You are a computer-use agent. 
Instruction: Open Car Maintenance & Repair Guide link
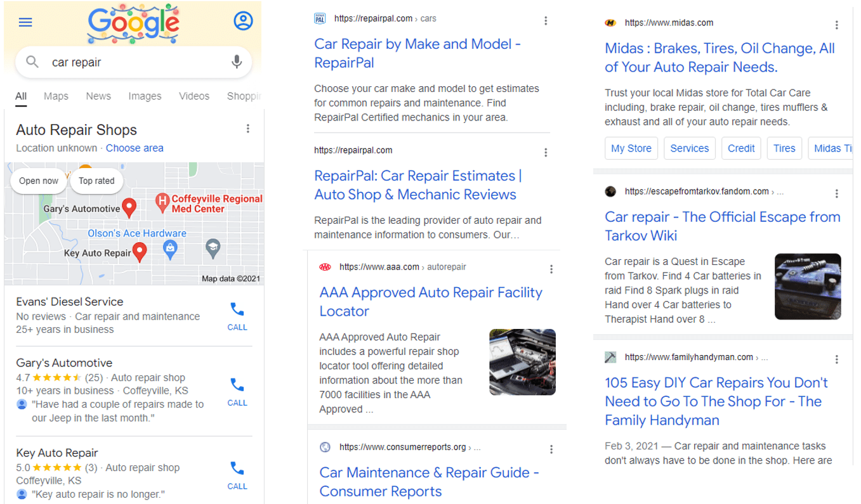click(429, 482)
